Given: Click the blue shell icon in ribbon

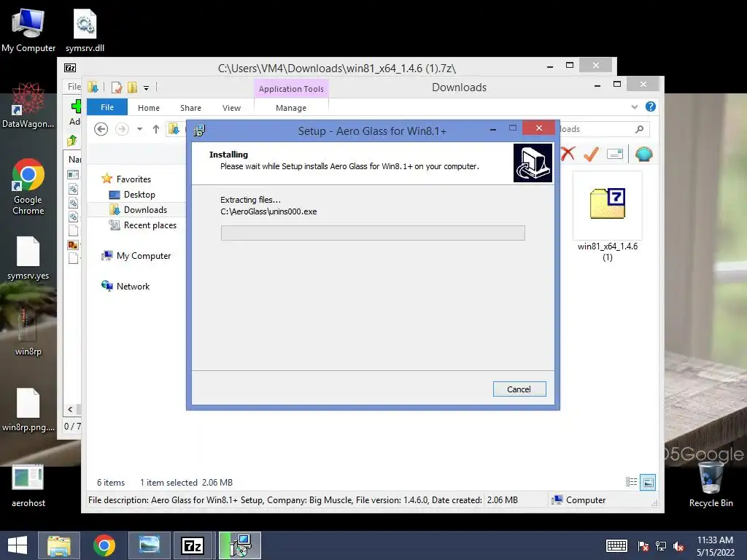Looking at the screenshot, I should (643, 154).
